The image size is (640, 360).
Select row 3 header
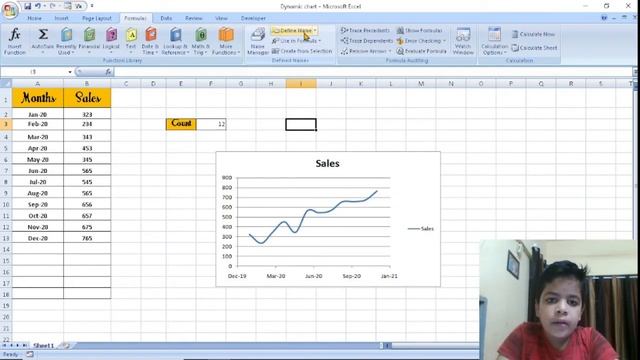pos(6,124)
